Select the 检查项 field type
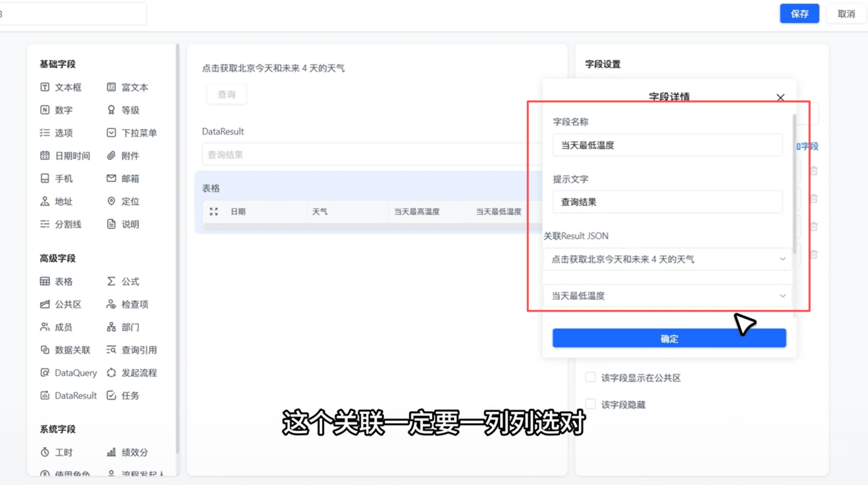Image resolution: width=868 pixels, height=485 pixels. [127, 304]
